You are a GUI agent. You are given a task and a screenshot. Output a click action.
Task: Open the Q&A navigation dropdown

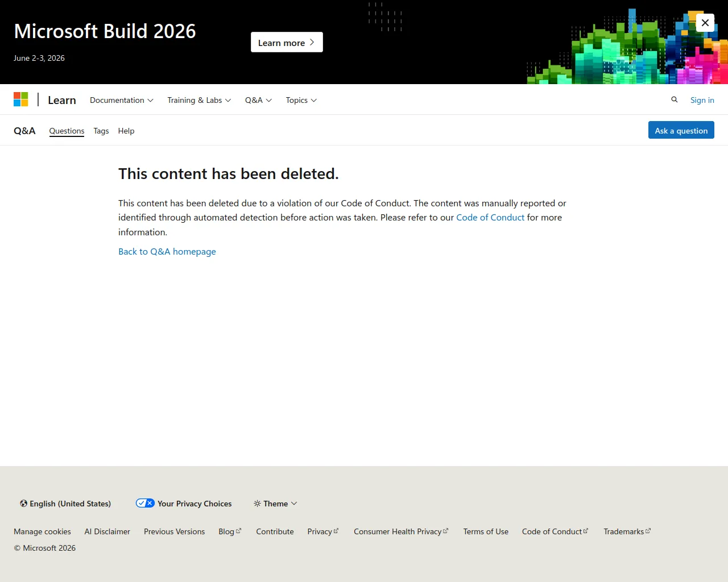pyautogui.click(x=258, y=100)
